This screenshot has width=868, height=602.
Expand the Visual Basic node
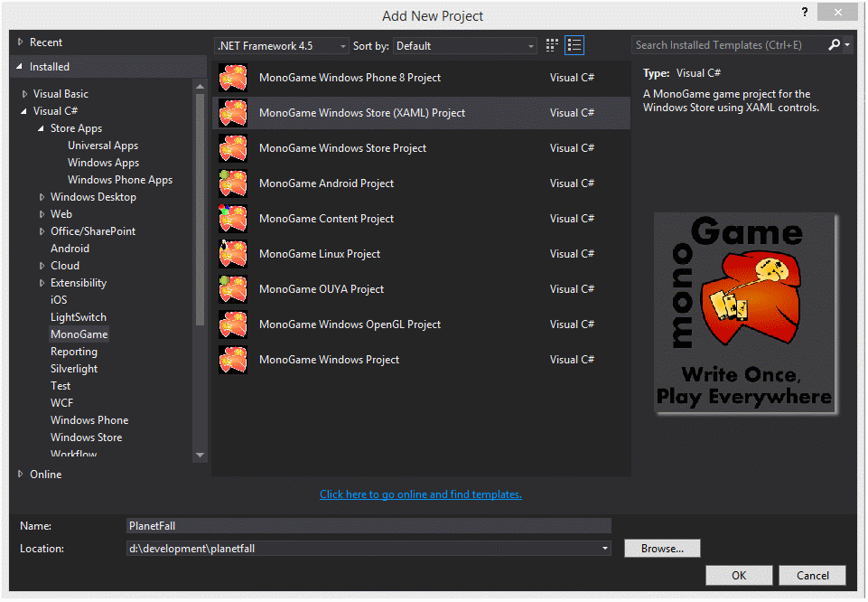24,94
